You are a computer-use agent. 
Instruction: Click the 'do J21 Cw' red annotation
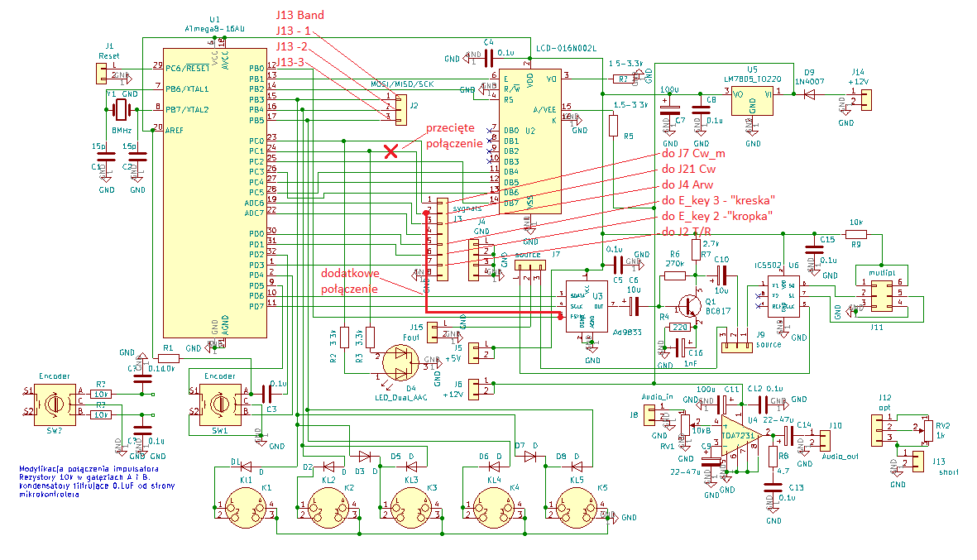pyautogui.click(x=687, y=169)
